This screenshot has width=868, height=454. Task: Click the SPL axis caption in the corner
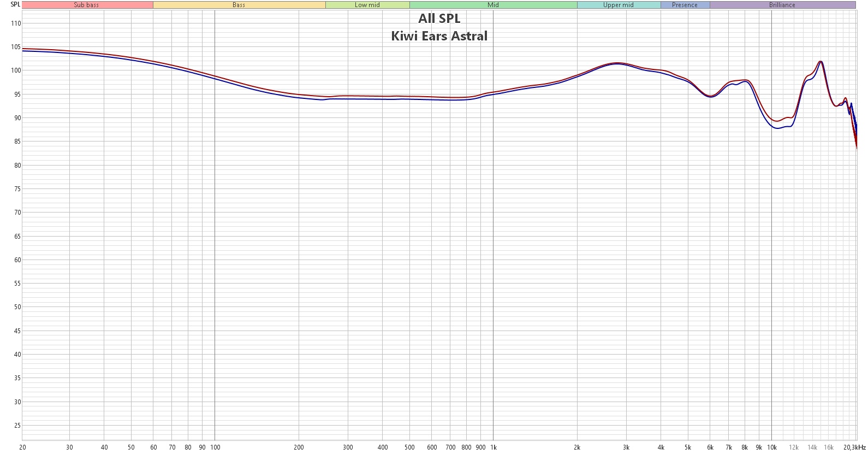pos(15,4)
